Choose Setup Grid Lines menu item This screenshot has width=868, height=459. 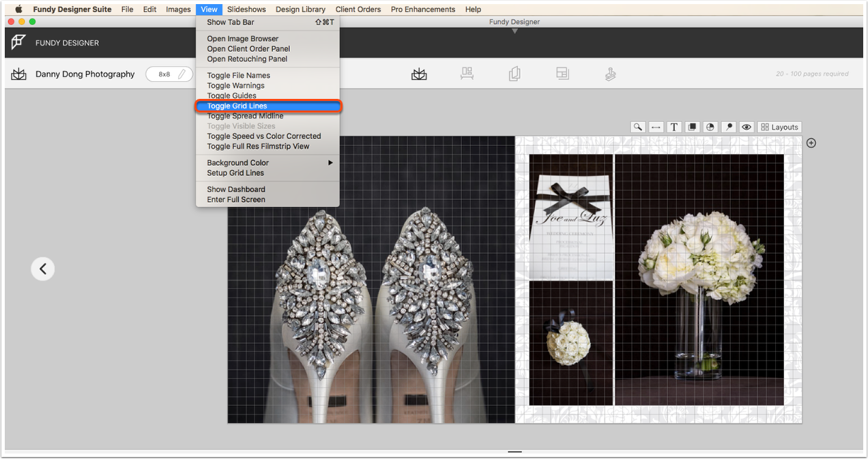coord(235,173)
